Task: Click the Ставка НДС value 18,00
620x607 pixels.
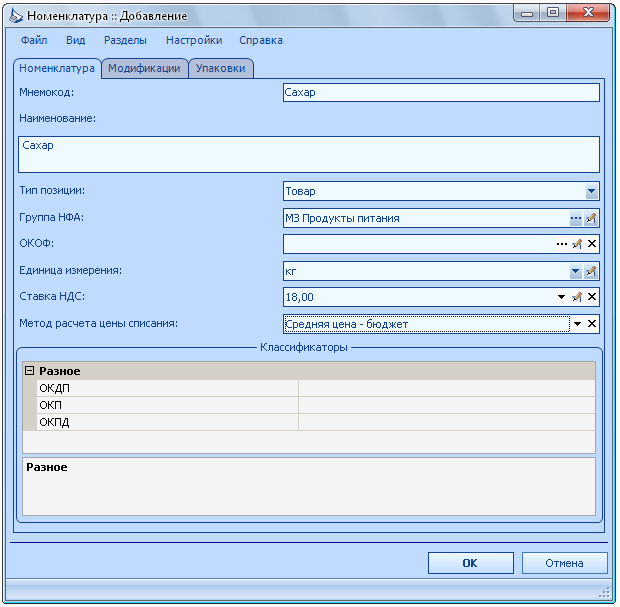Action: pyautogui.click(x=299, y=297)
